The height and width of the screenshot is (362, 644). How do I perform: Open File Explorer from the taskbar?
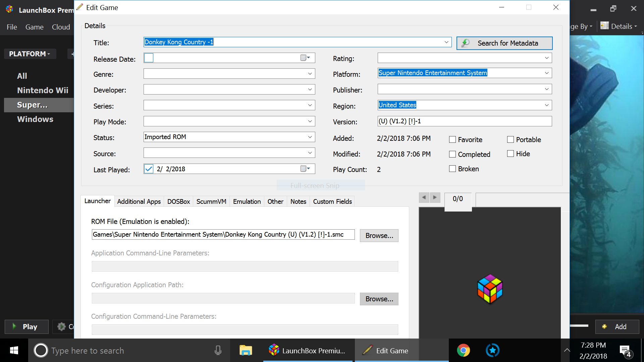coord(246,351)
